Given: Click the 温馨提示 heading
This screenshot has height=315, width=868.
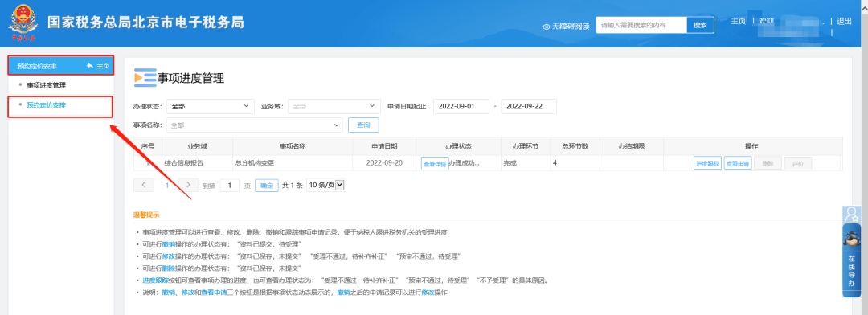Looking at the screenshot, I should pyautogui.click(x=146, y=215).
